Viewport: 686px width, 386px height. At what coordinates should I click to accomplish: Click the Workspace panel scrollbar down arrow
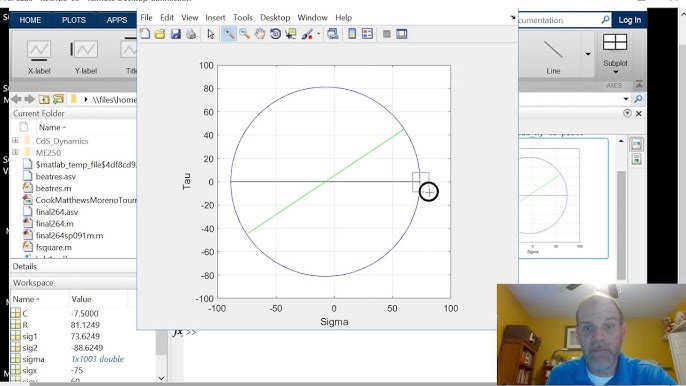[x=161, y=378]
